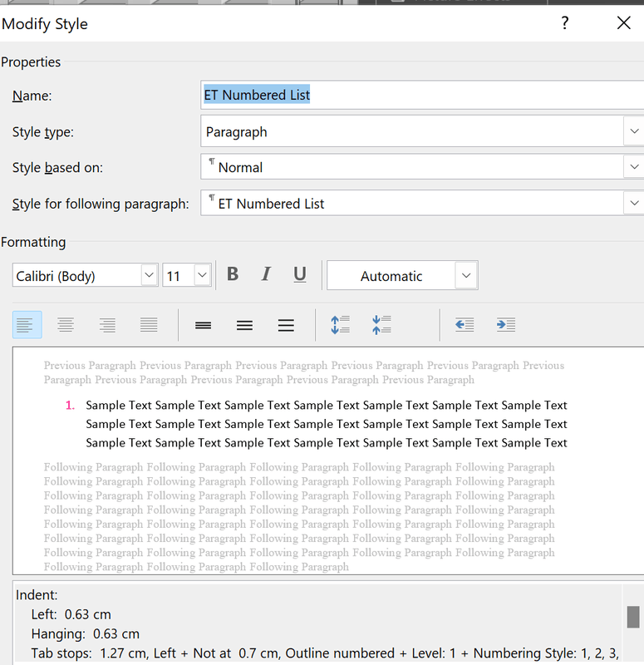Open Help question mark in Modify Style
Screen dimensions: 644x665
(x=565, y=23)
